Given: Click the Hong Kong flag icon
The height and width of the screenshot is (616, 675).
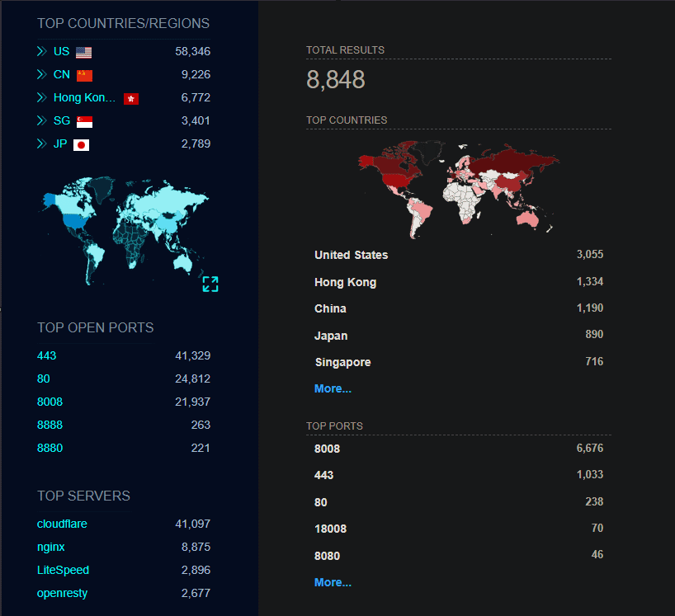Looking at the screenshot, I should [x=130, y=97].
